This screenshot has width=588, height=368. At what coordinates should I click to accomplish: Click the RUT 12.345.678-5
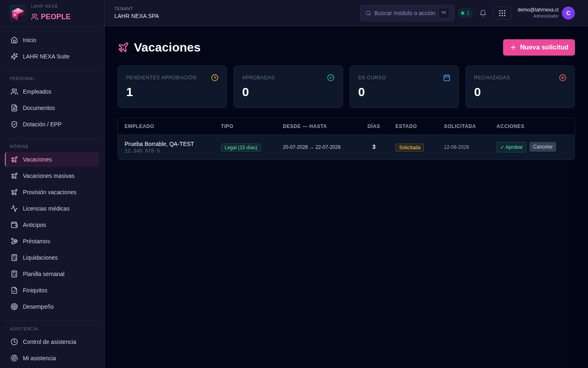[142, 151]
